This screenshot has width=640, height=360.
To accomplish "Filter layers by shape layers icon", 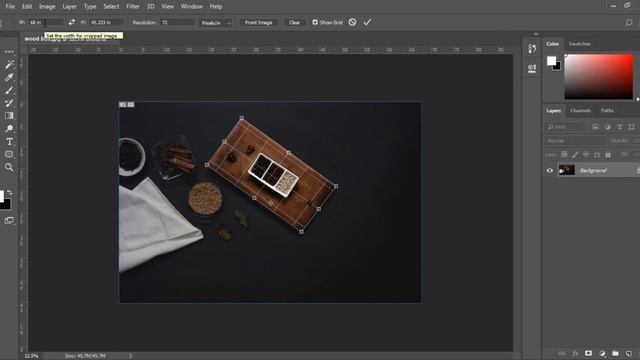I will pyautogui.click(x=631, y=127).
